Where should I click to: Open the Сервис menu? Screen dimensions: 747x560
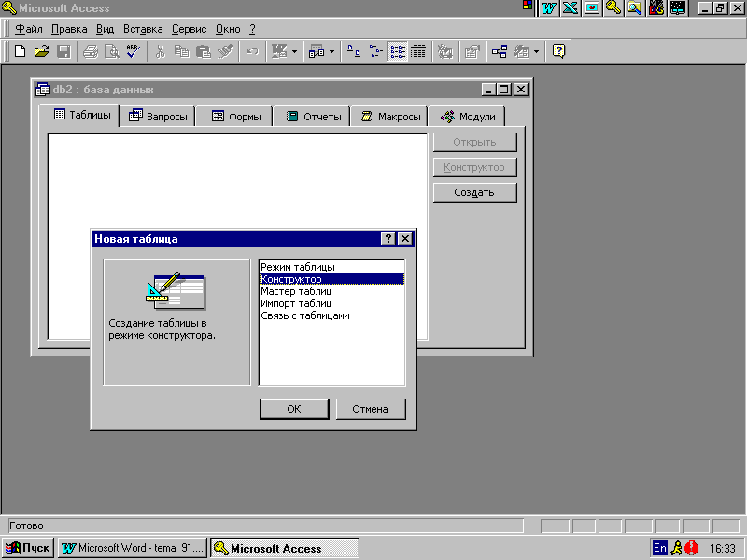click(190, 29)
